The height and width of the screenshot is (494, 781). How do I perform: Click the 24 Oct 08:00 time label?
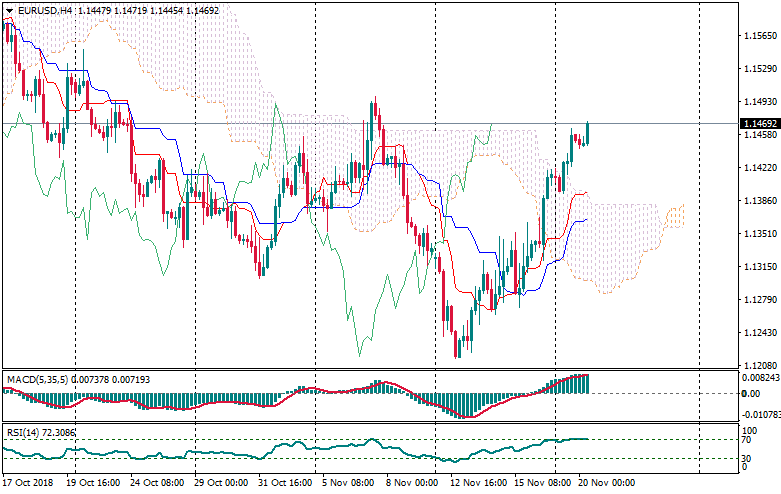[x=154, y=482]
